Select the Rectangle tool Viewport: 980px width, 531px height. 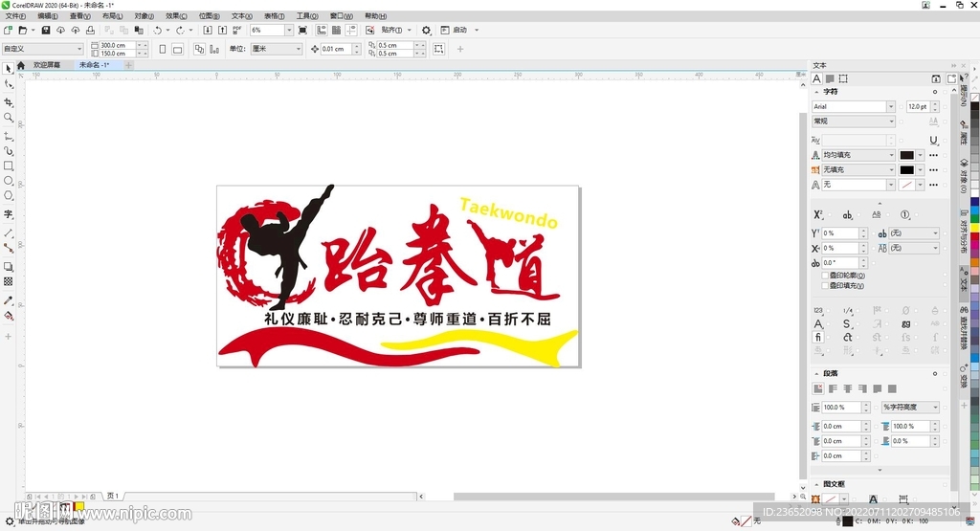click(8, 166)
